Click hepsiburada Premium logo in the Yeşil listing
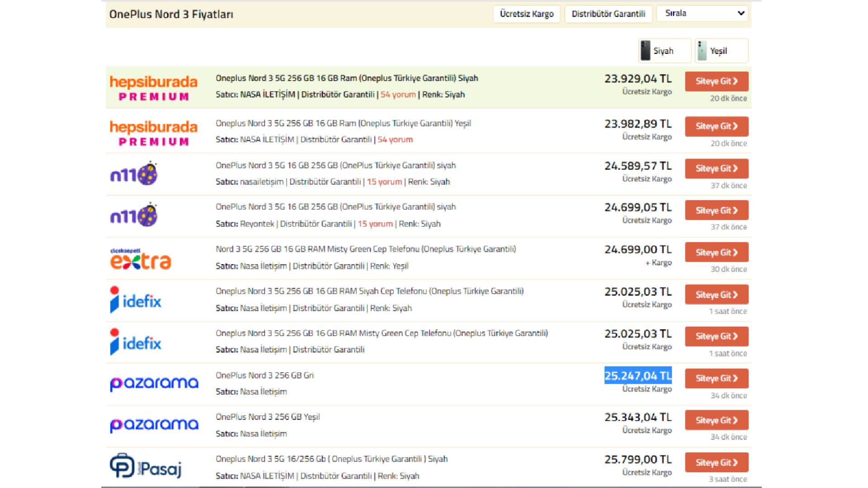The image size is (868, 488). (154, 133)
